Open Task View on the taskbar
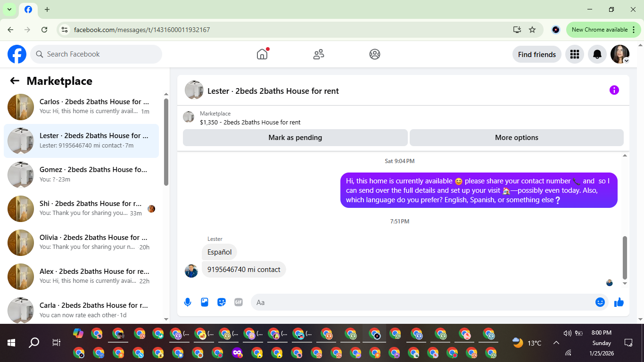 tap(56, 343)
